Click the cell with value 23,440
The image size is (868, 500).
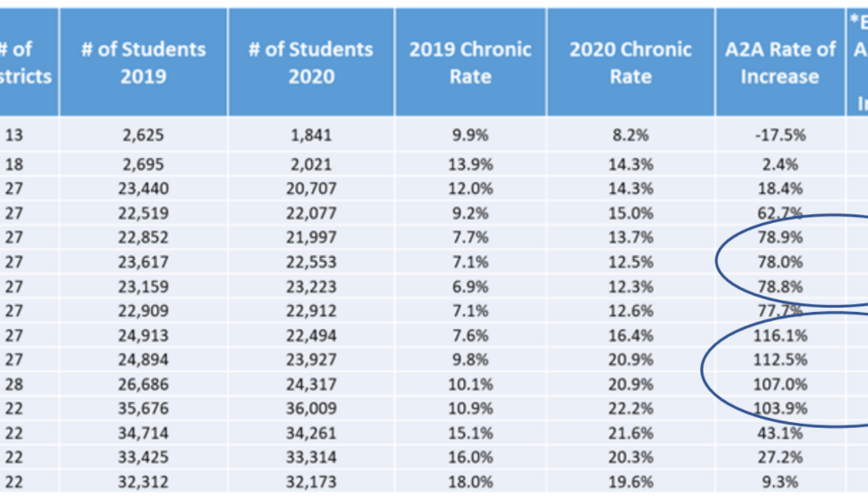click(143, 189)
